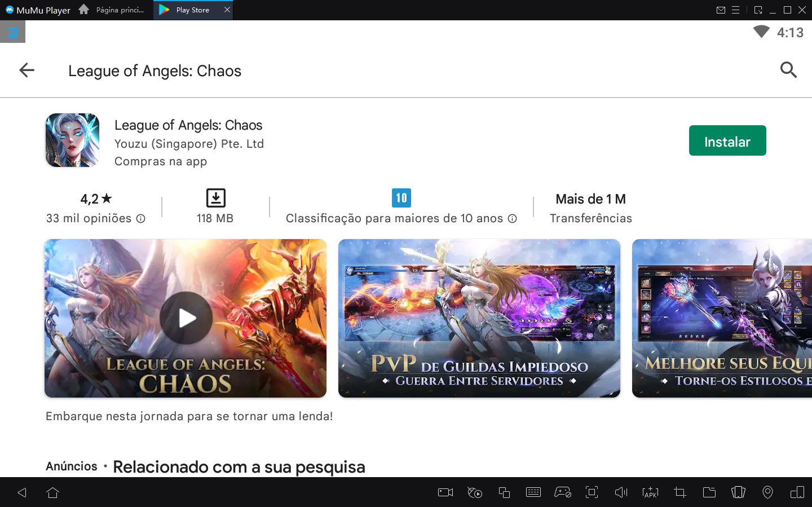This screenshot has width=812, height=507.
Task: Open the PvP de Guildas screenshot
Action: (479, 318)
